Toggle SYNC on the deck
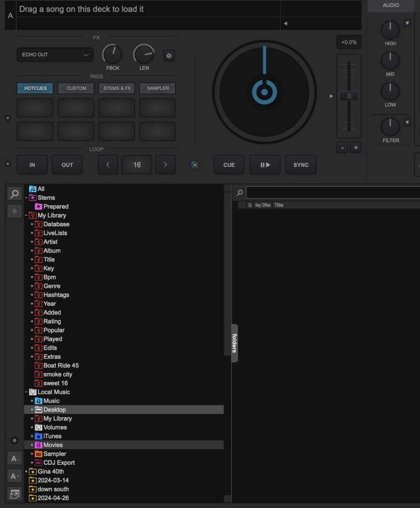The image size is (420, 508). click(301, 165)
